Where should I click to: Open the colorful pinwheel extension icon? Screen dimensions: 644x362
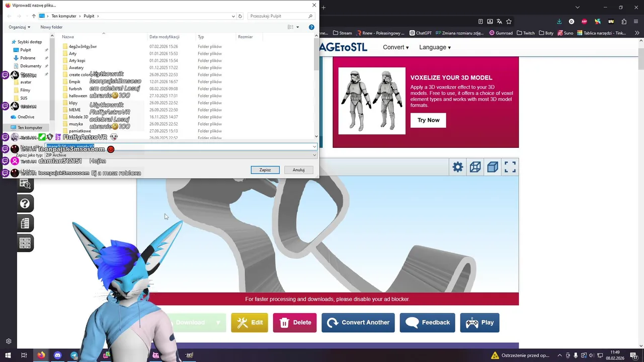tap(597, 22)
